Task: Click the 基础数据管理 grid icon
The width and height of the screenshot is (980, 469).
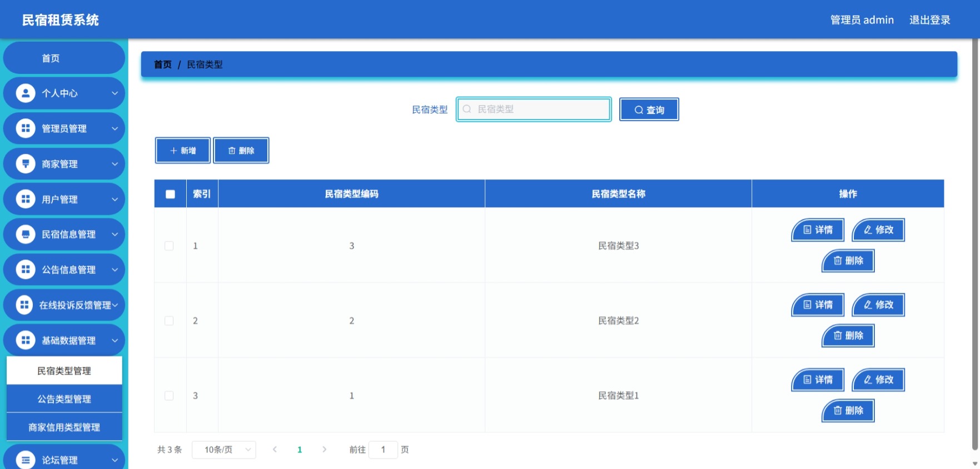Action: coord(26,340)
